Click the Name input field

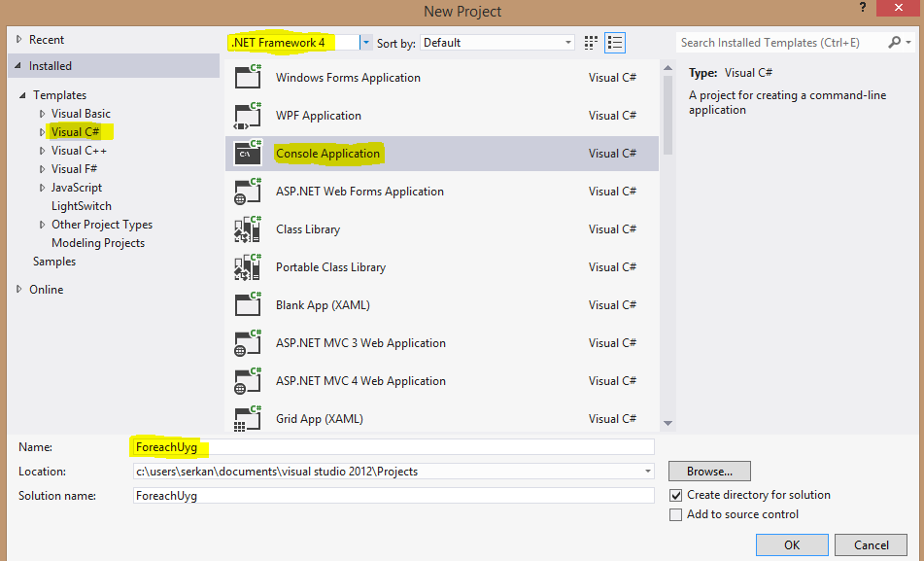394,447
